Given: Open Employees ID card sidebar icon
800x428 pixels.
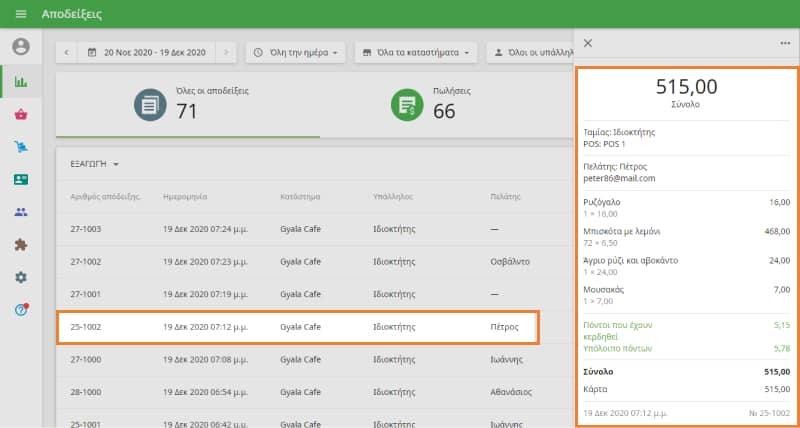Looking at the screenshot, I should [21, 180].
